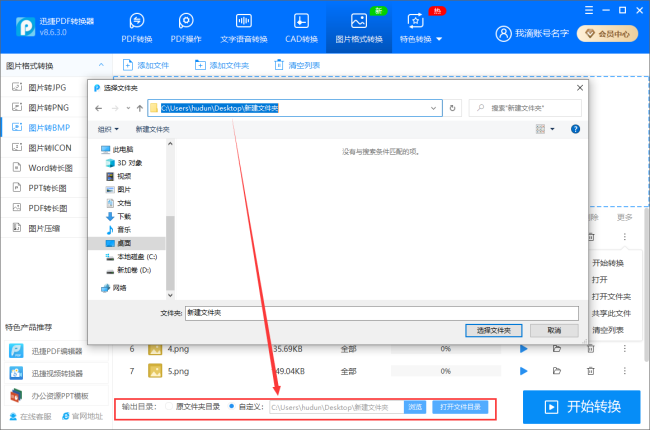This screenshot has height=430, width=650.
Task: Close the 选择文件夹 dialog
Action: (580, 87)
